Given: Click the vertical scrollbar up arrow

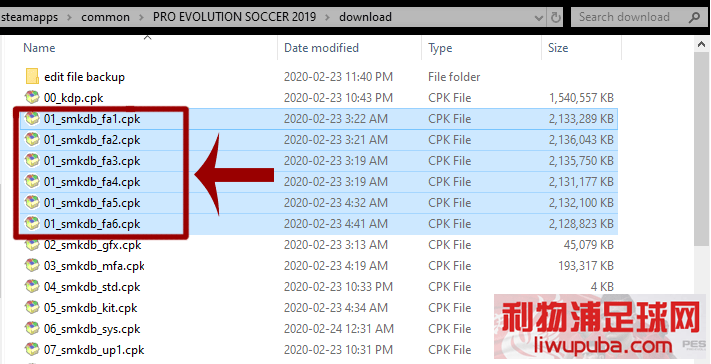Looking at the screenshot, I should coord(702,44).
